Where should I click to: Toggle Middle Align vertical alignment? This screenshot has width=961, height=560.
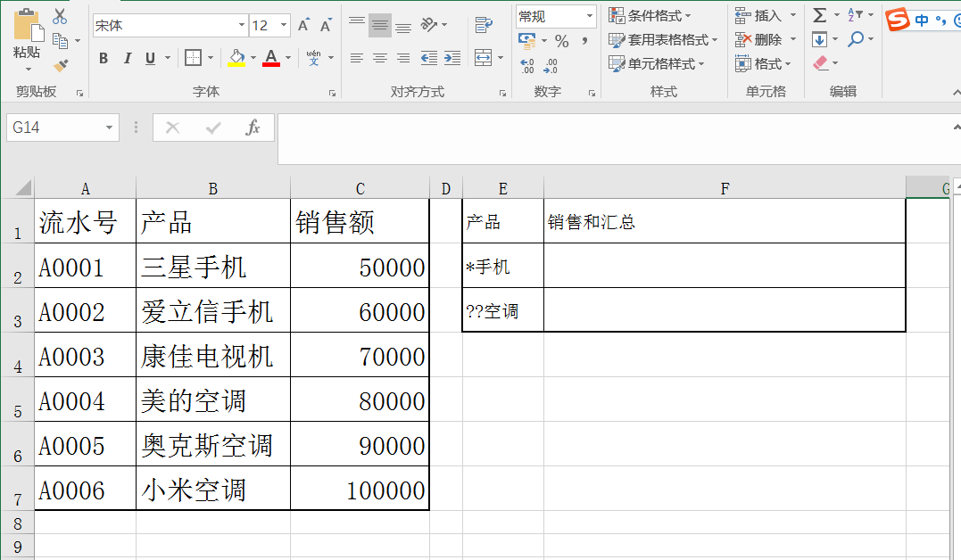pyautogui.click(x=380, y=25)
